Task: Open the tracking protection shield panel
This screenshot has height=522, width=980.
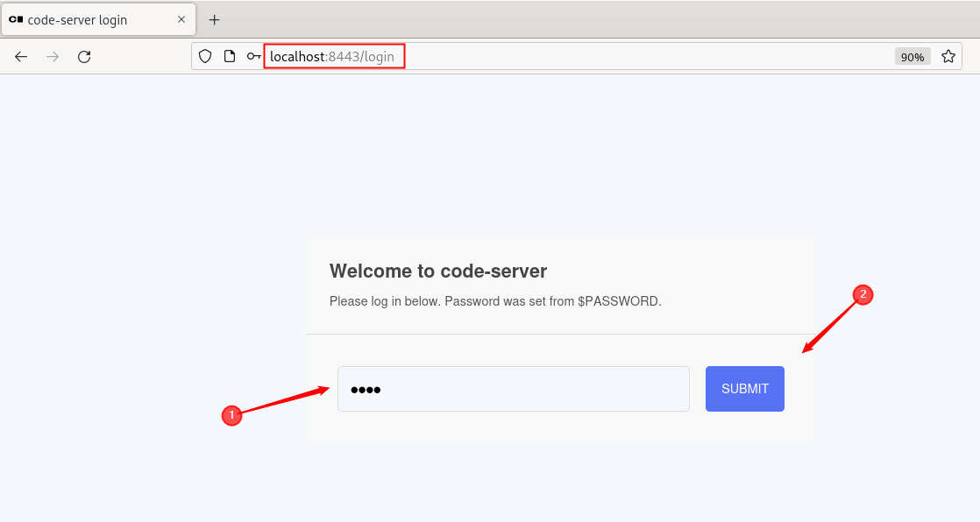Action: (205, 57)
